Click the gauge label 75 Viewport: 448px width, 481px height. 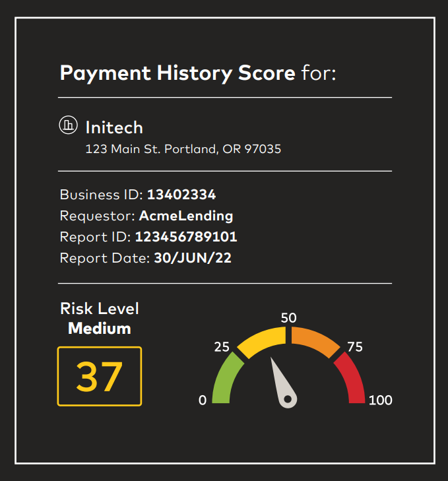(355, 347)
